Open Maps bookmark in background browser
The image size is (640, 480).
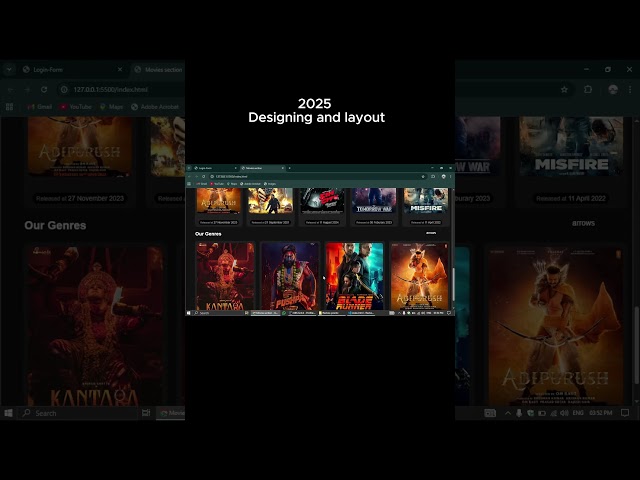point(111,107)
